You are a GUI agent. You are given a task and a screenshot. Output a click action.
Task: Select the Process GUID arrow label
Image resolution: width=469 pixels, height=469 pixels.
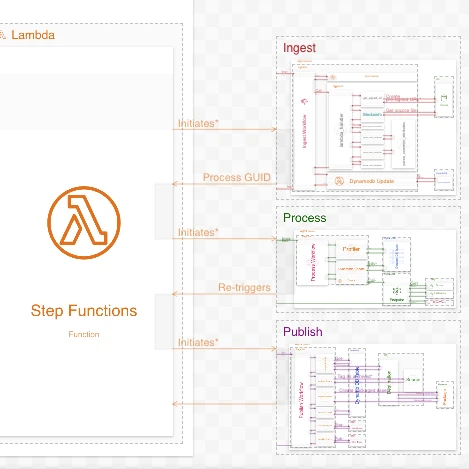(x=237, y=177)
